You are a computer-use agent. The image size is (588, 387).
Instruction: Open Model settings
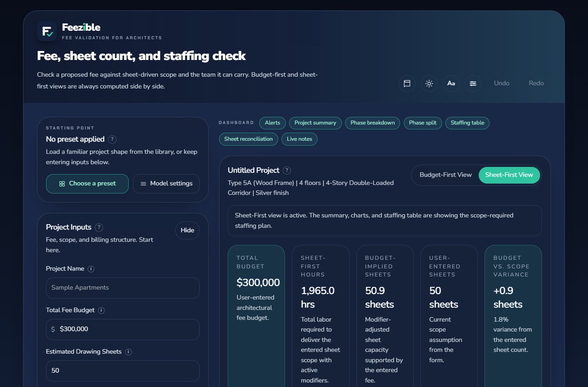click(x=166, y=184)
